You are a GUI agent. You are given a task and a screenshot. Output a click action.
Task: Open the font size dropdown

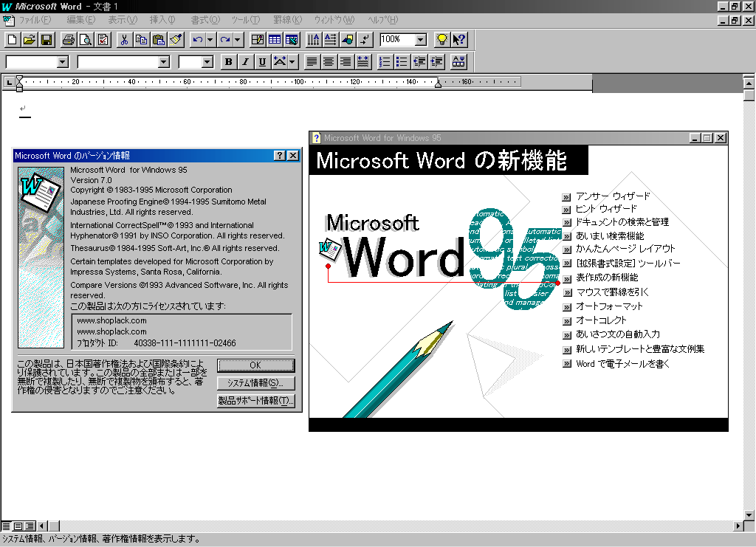click(x=206, y=62)
